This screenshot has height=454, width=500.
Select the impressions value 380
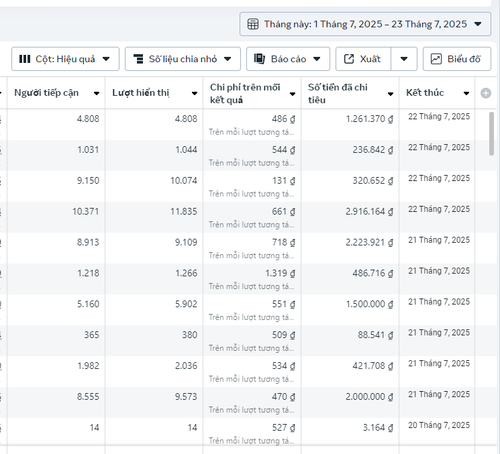[x=189, y=335]
